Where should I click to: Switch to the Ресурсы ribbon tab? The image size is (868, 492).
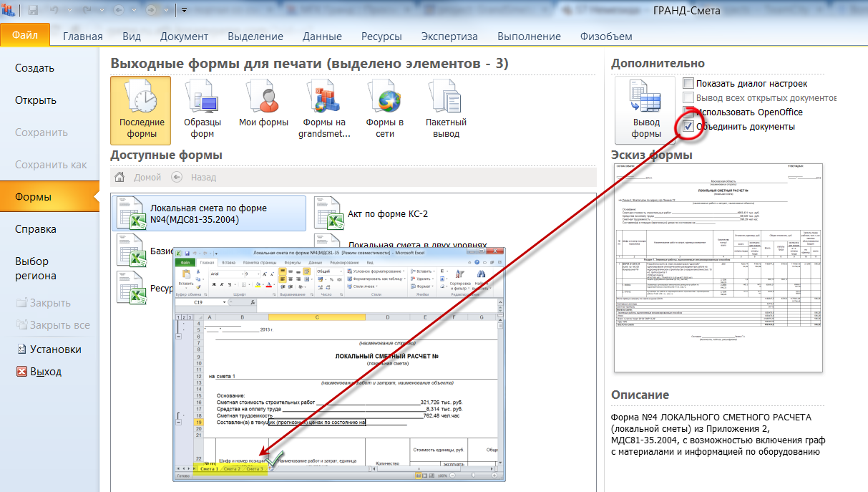(381, 37)
